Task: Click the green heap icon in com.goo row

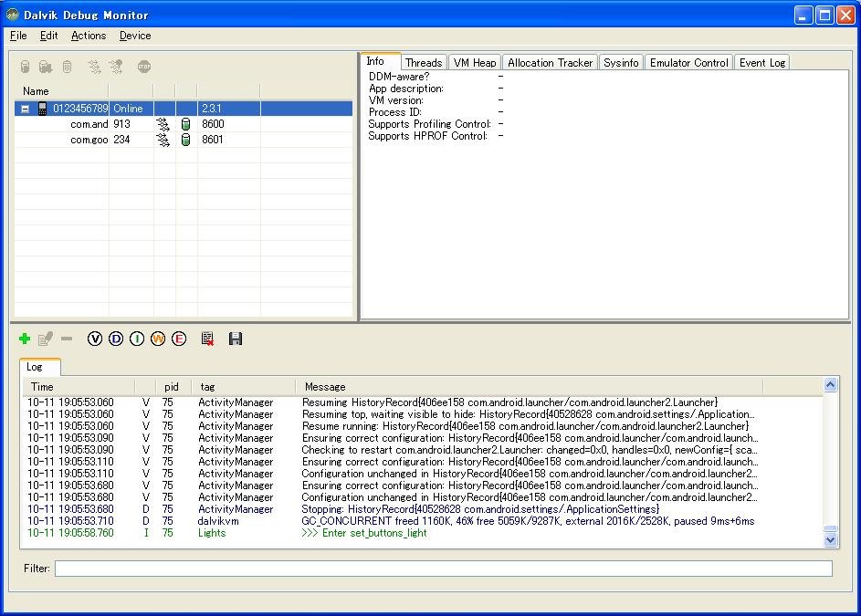Action: (186, 140)
